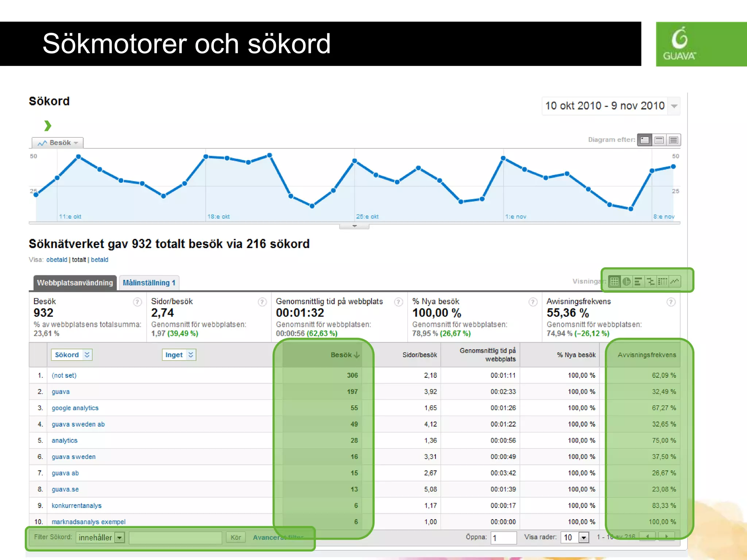Select the table view icon in Visningar
The image size is (747, 560).
(615, 281)
